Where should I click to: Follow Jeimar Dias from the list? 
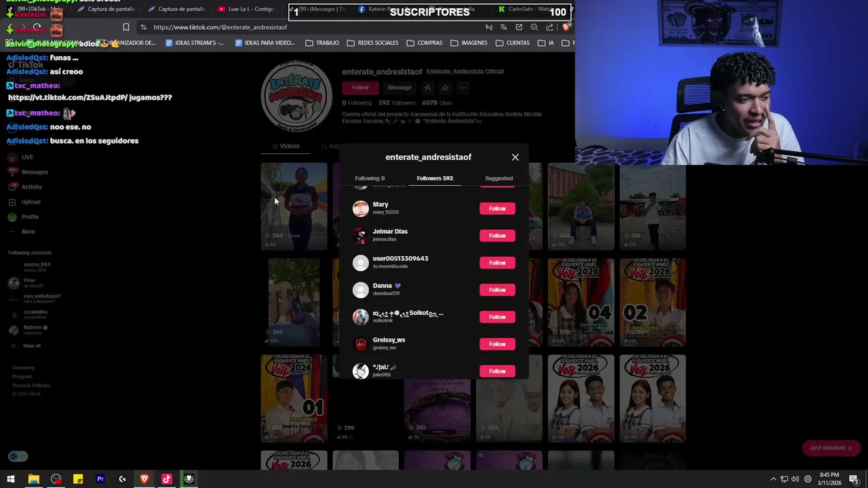(x=497, y=236)
